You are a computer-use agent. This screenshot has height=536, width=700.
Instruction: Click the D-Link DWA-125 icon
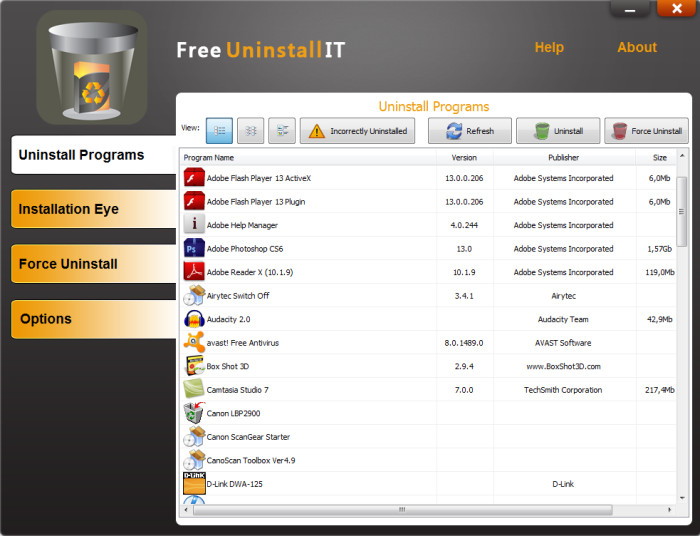(194, 483)
